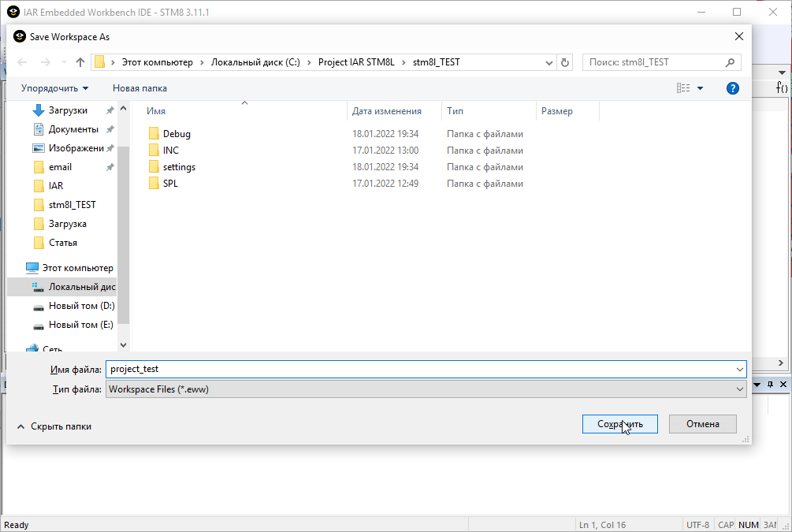Viewport: 792px width, 532px height.
Task: Select Новый том (E:) drive
Action: (81, 325)
